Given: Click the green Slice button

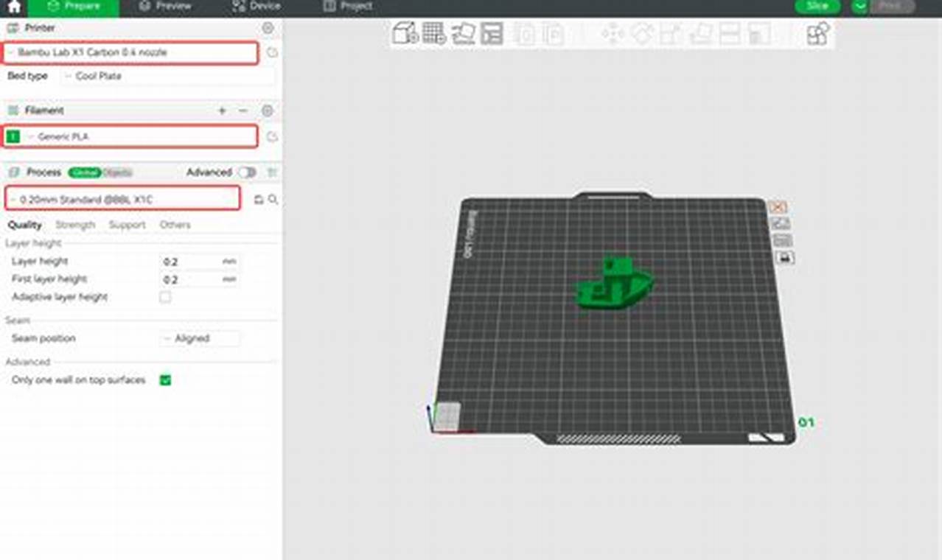Looking at the screenshot, I should coord(817,7).
